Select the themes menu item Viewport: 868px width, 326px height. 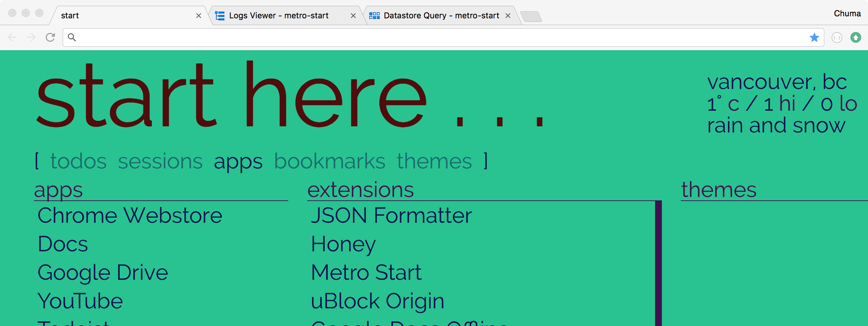click(434, 161)
